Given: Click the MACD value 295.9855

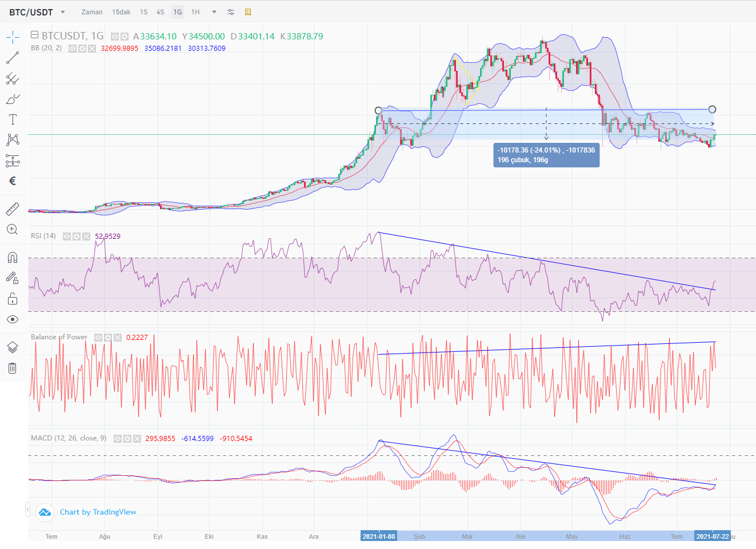Looking at the screenshot, I should click(161, 439).
